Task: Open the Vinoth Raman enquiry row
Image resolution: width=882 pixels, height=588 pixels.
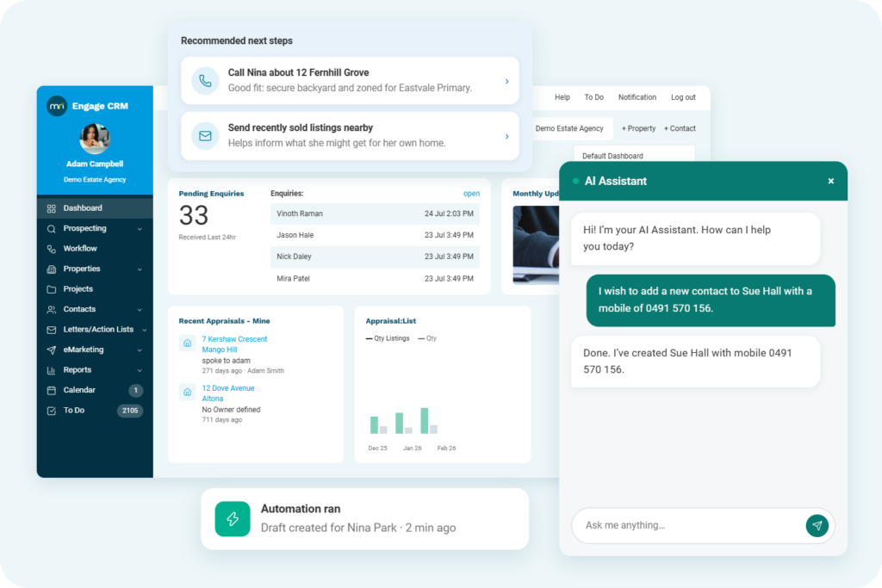Action: coord(376,214)
